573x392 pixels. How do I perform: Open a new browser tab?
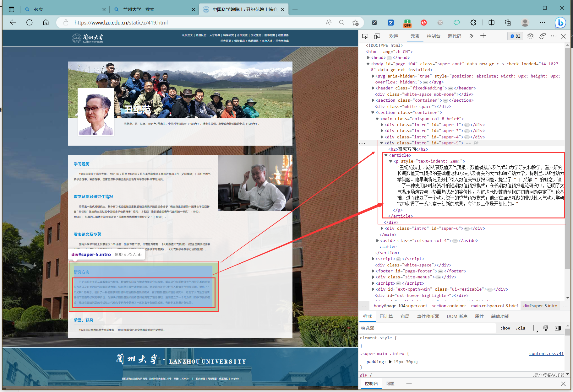[295, 9]
